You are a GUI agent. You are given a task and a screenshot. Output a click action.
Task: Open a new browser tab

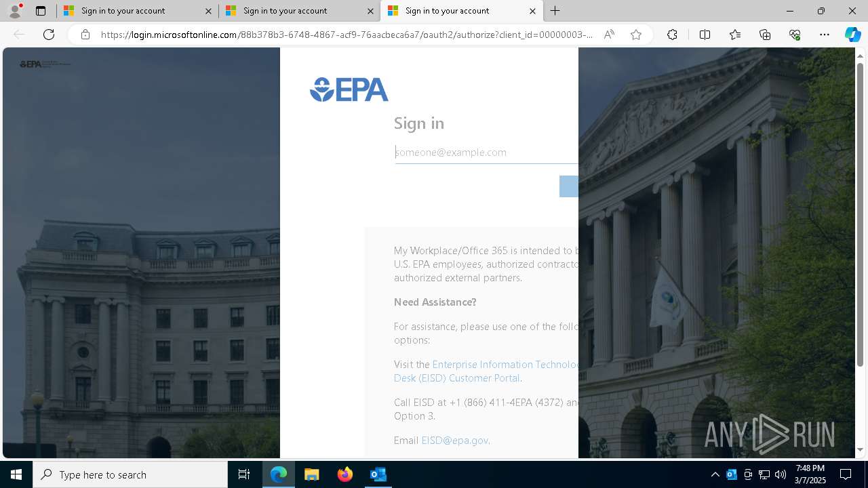(x=555, y=11)
